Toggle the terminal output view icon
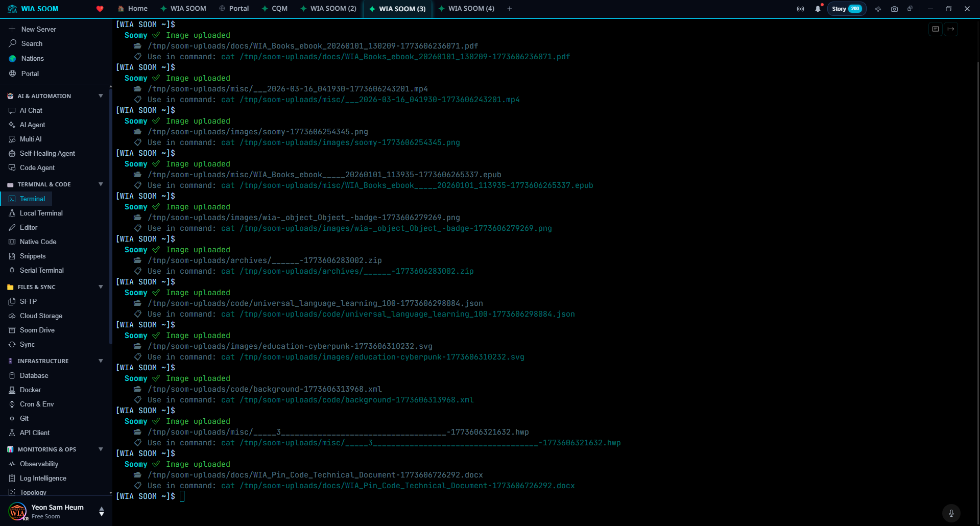This screenshot has height=526, width=980. tap(935, 29)
